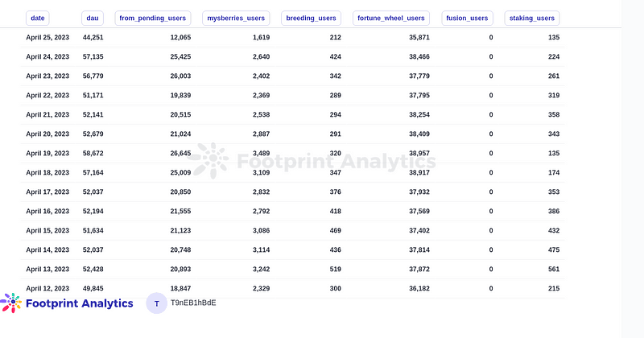Click the April 12, 2023 row
The height and width of the screenshot is (338, 644).
coord(47,288)
